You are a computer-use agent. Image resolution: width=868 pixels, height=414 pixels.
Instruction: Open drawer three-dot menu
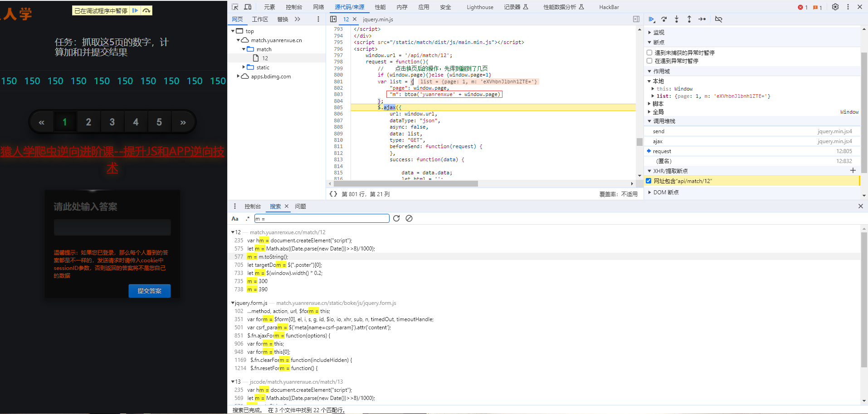(234, 206)
